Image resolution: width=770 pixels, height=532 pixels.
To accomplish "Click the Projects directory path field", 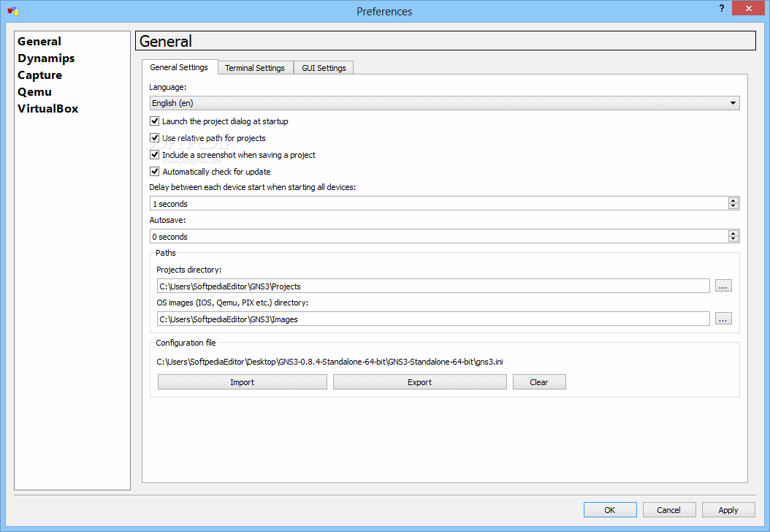I will tap(433, 286).
